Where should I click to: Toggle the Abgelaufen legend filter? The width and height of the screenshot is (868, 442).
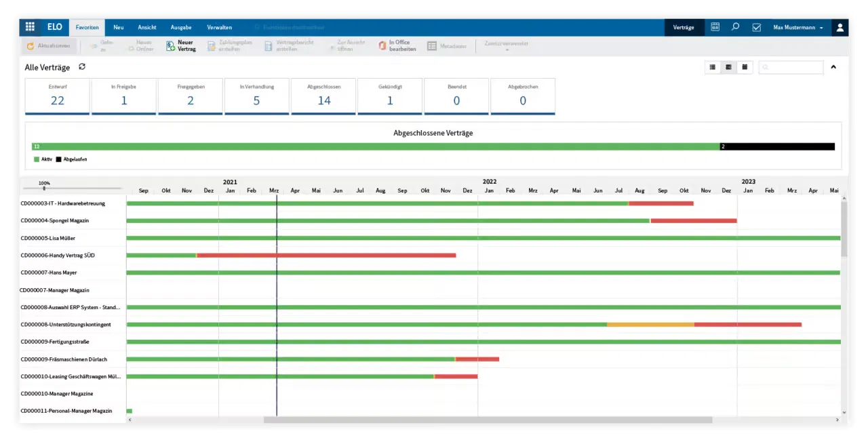(71, 159)
